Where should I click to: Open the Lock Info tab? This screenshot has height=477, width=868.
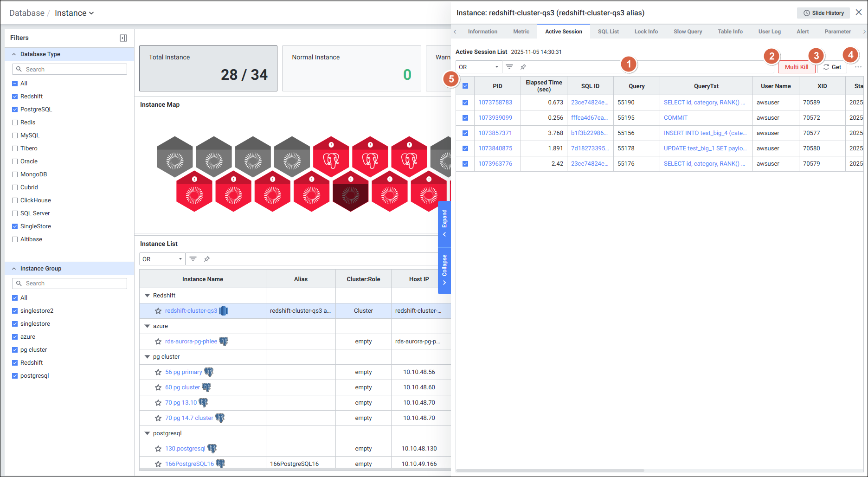point(646,32)
